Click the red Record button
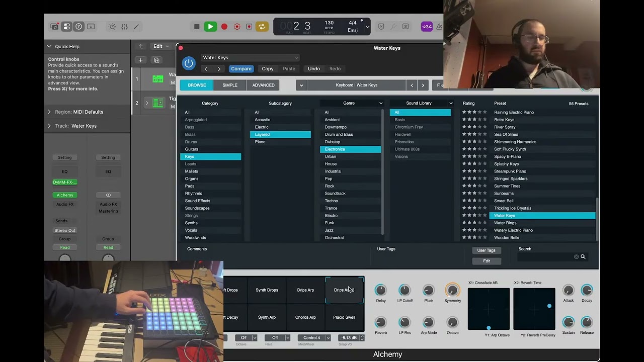 tap(224, 27)
